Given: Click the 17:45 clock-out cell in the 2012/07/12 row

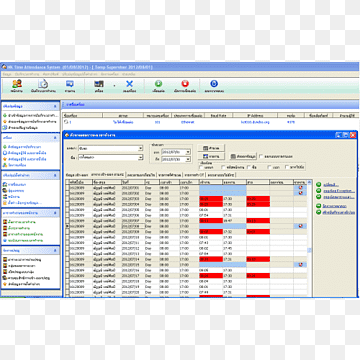Looking at the screenshot, I should [234, 248].
